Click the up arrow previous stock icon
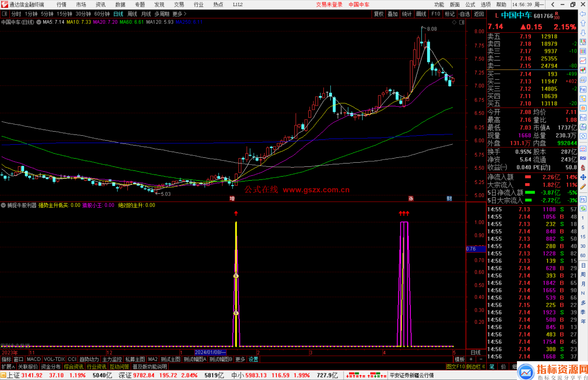Viewport: 588px width, 380px height. pos(583,23)
